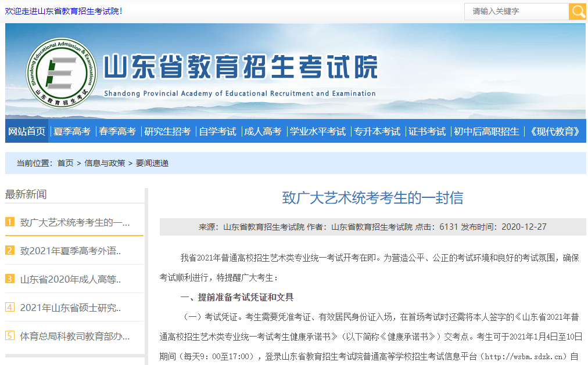The width and height of the screenshot is (588, 365).
Task: Click the orange search magnifier icon
Action: coord(578,11)
